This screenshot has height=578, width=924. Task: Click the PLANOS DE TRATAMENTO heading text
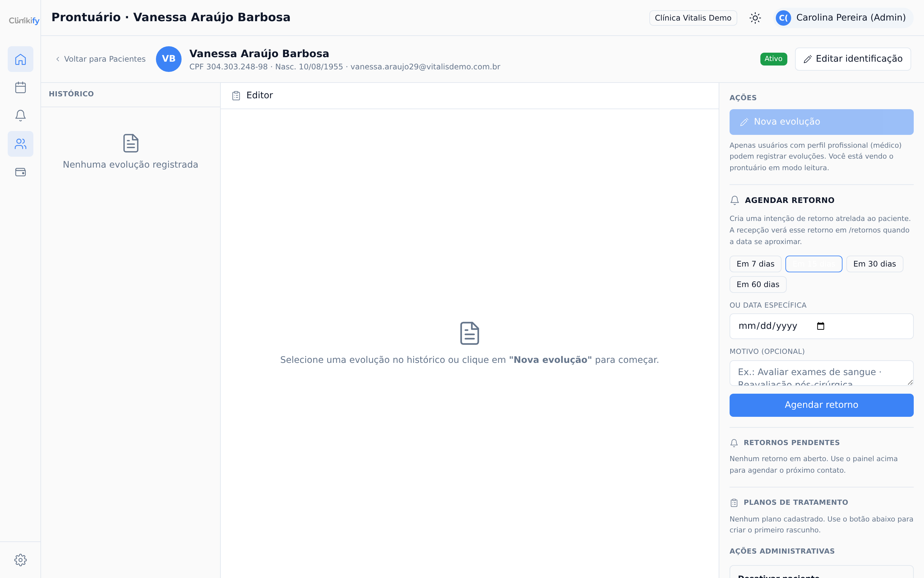click(796, 503)
